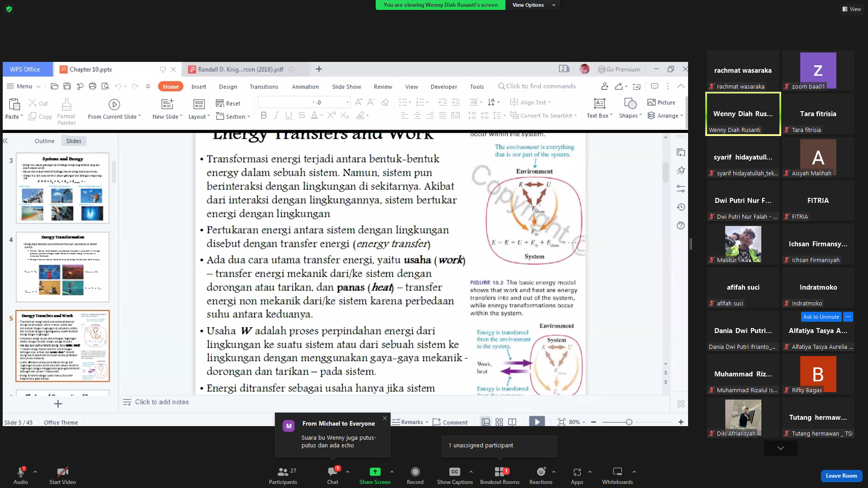Open the Design ribbon tab
Viewport: 868px width, 488px height.
pyautogui.click(x=228, y=87)
